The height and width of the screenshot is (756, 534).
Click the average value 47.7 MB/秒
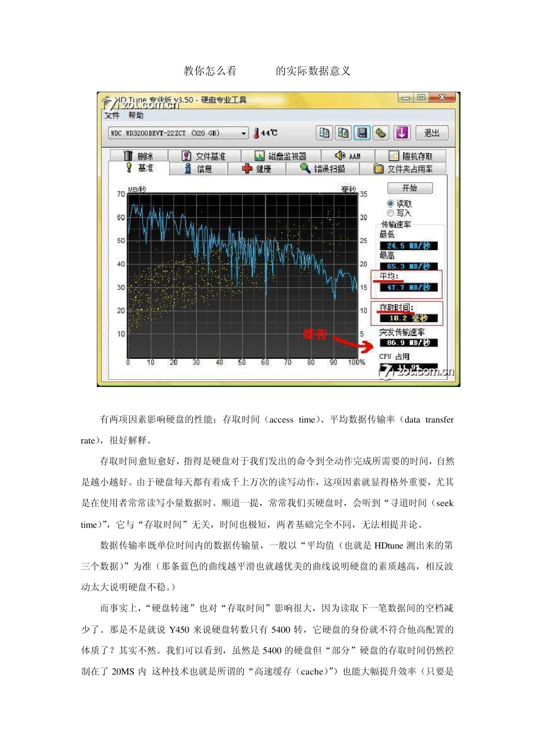[409, 287]
